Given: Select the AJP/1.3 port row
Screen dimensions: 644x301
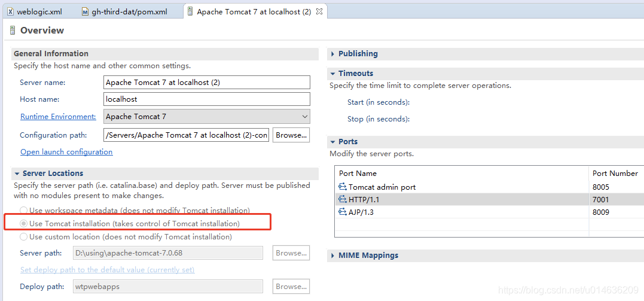Looking at the screenshot, I should click(x=490, y=212).
